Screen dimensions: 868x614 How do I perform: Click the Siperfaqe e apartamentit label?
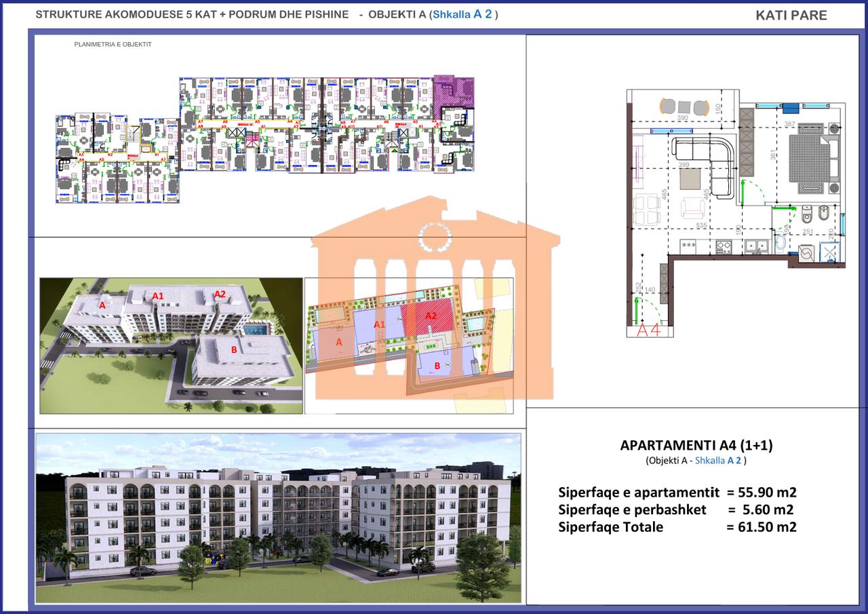pyautogui.click(x=639, y=493)
